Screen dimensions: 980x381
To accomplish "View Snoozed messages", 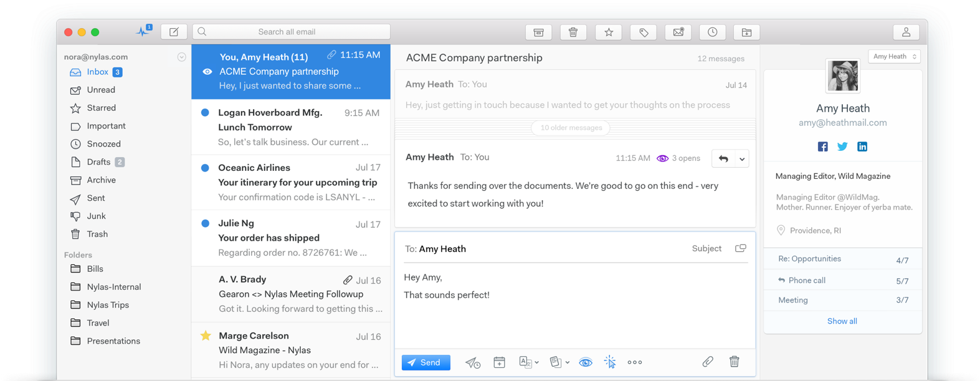I will [x=96, y=144].
